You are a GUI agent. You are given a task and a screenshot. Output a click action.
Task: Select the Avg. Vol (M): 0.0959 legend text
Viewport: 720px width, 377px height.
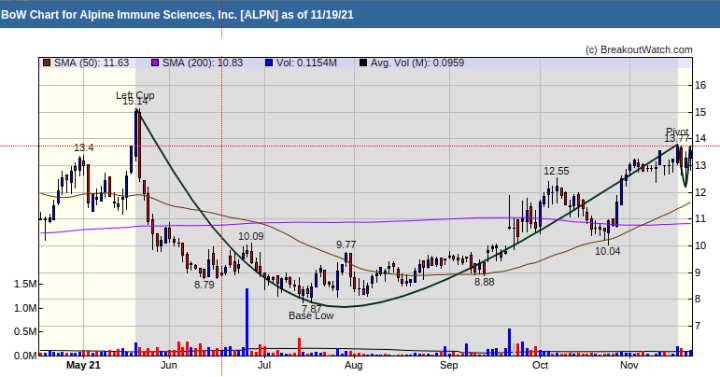pos(417,63)
